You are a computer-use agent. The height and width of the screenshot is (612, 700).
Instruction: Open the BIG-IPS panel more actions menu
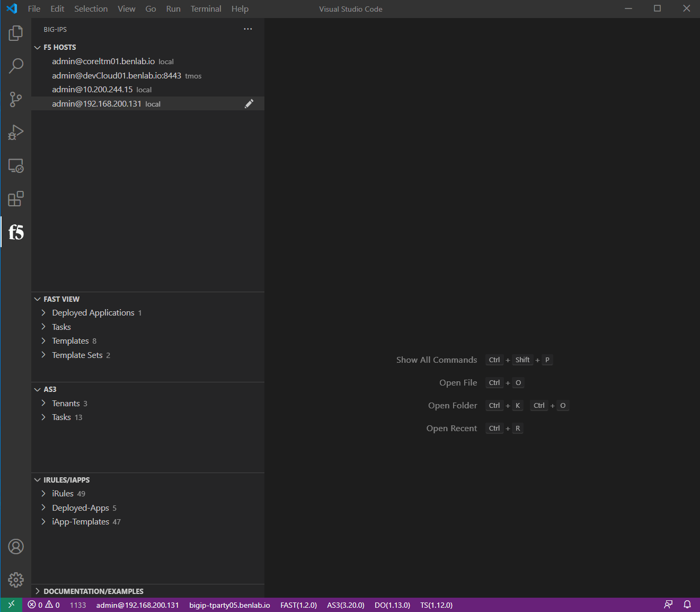coord(248,29)
